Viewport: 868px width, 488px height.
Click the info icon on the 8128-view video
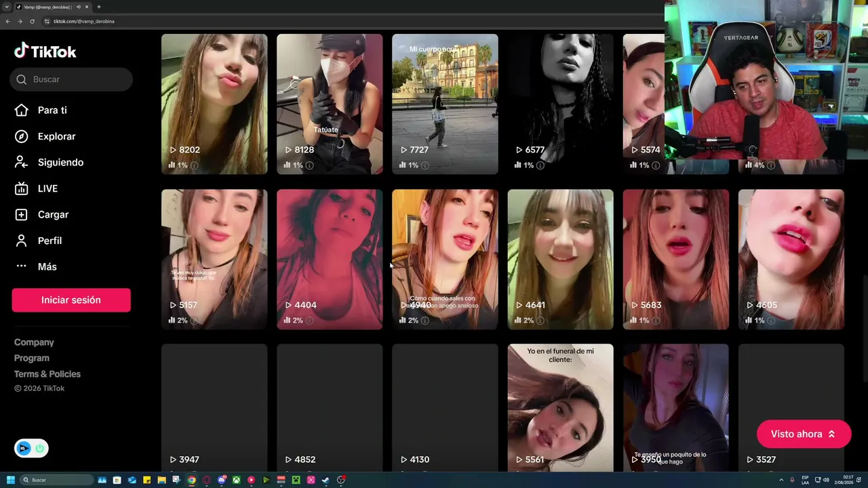pos(310,165)
